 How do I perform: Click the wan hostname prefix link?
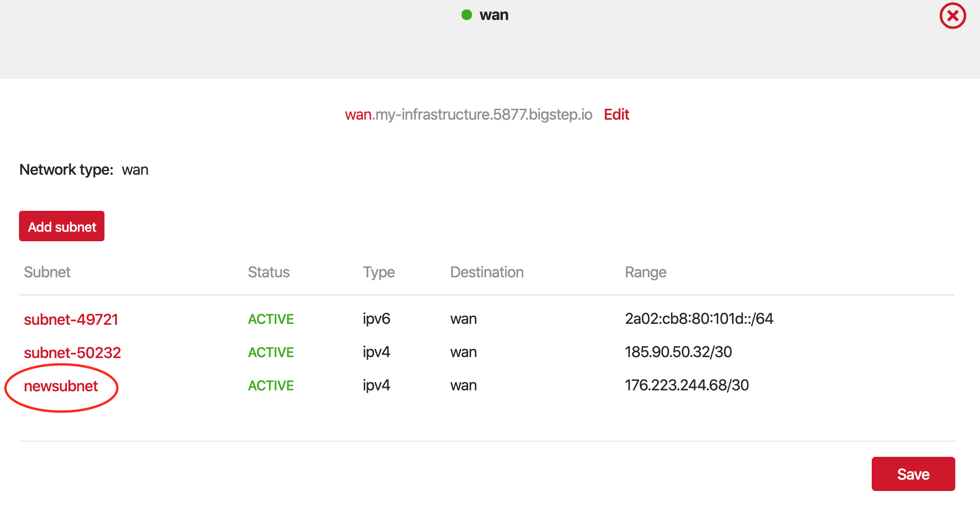pos(358,114)
